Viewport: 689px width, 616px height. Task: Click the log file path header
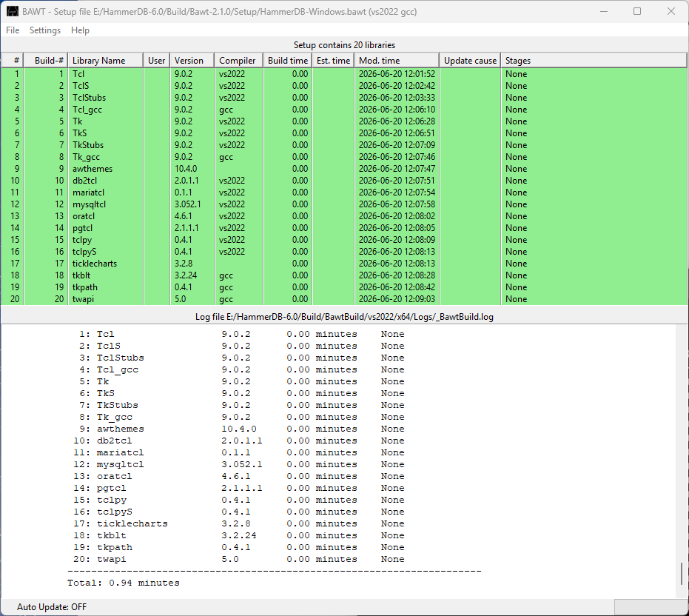click(344, 317)
